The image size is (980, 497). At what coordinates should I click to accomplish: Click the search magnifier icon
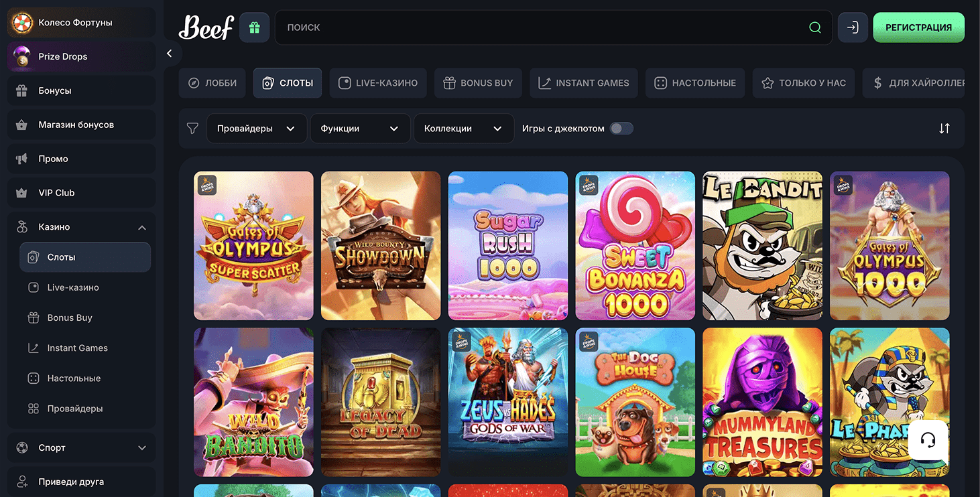(815, 27)
